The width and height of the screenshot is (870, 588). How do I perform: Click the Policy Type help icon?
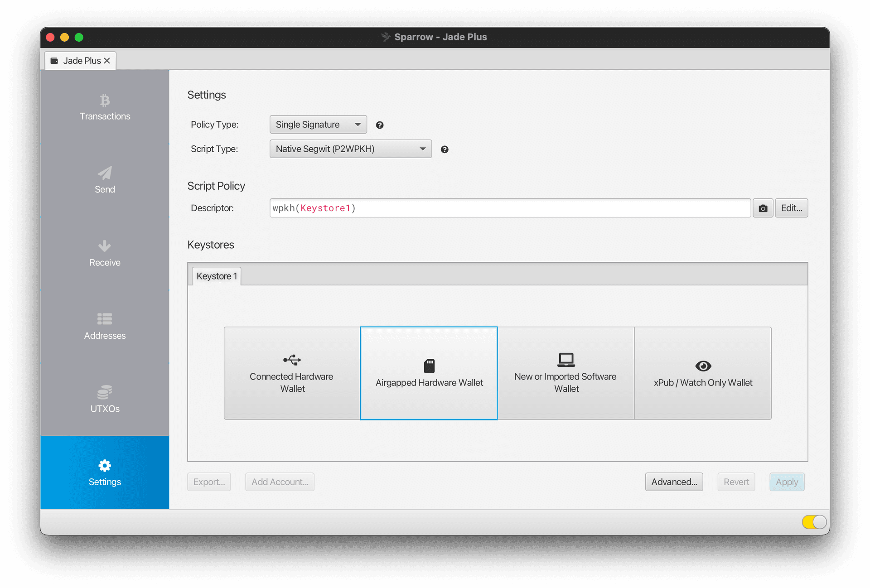(380, 125)
